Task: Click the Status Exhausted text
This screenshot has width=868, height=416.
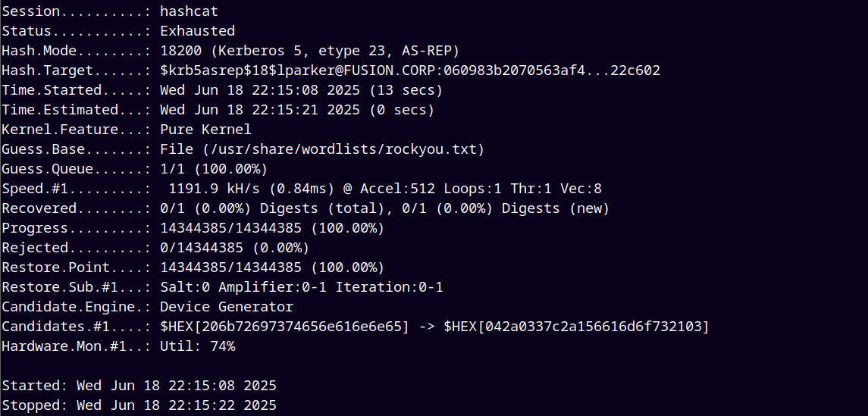Action: click(197, 30)
